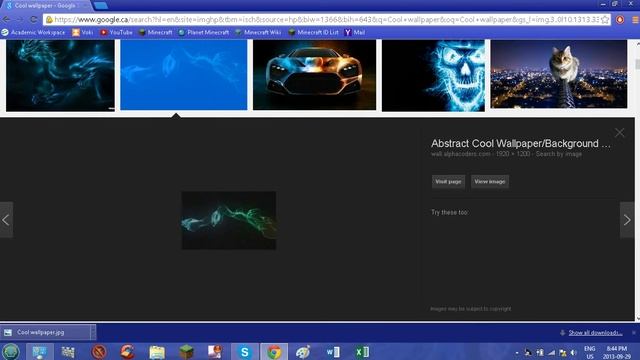Open Microsoft Excel from the taskbar
Image resolution: width=640 pixels, height=360 pixels.
362,351
